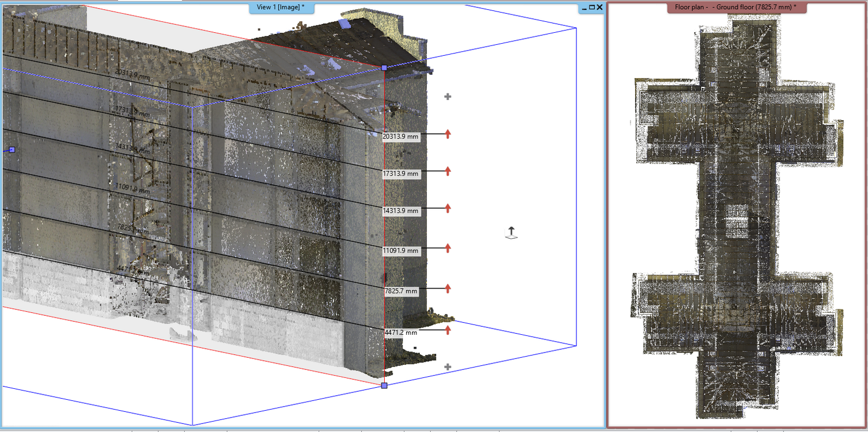Maximize the View 1 panel

(x=591, y=7)
